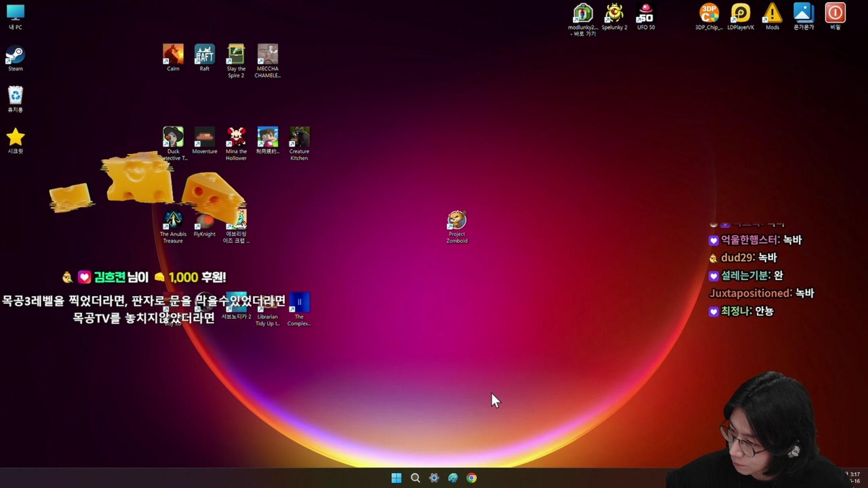The height and width of the screenshot is (488, 868).
Task: Click the chat username 최정나
Action: click(x=737, y=311)
